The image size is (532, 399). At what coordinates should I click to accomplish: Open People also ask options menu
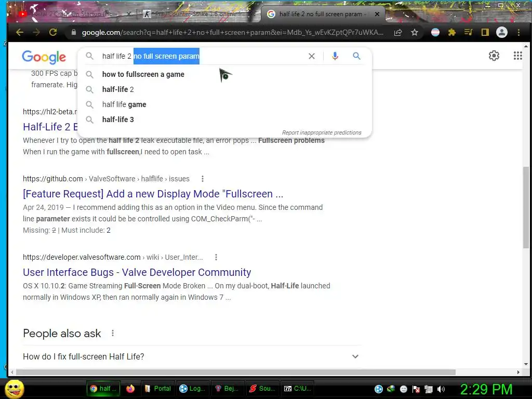(113, 333)
